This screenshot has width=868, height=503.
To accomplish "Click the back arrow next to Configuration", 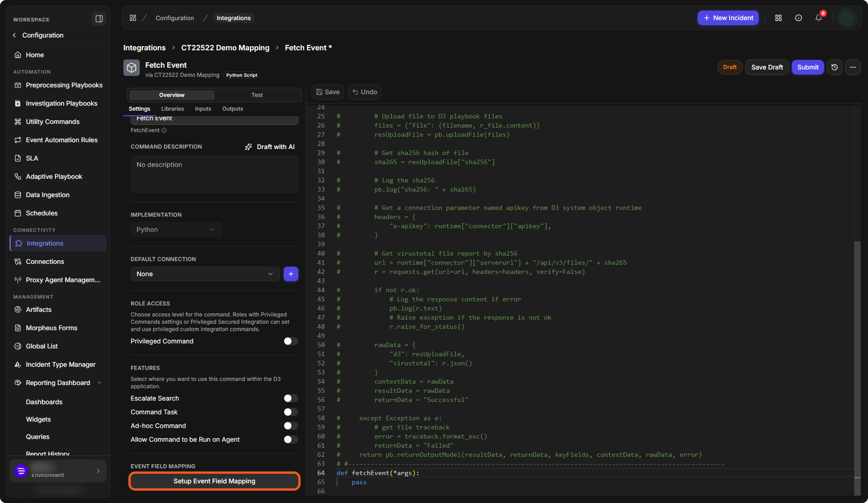I will (x=15, y=35).
